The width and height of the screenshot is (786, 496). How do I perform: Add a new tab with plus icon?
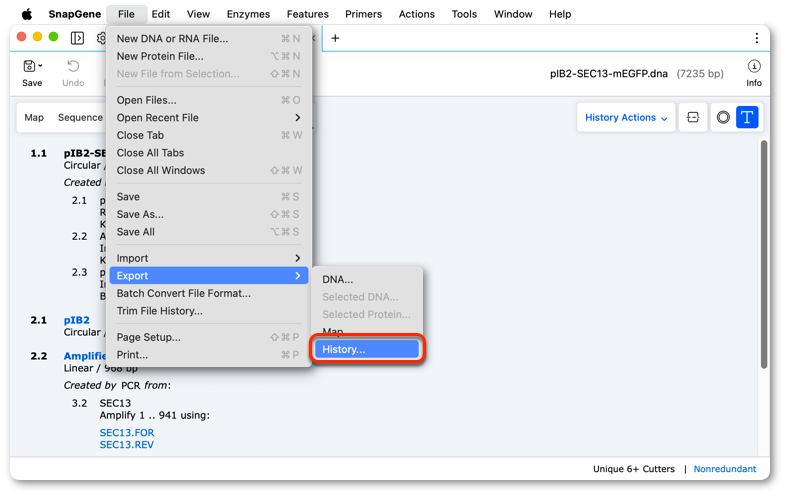[x=335, y=38]
